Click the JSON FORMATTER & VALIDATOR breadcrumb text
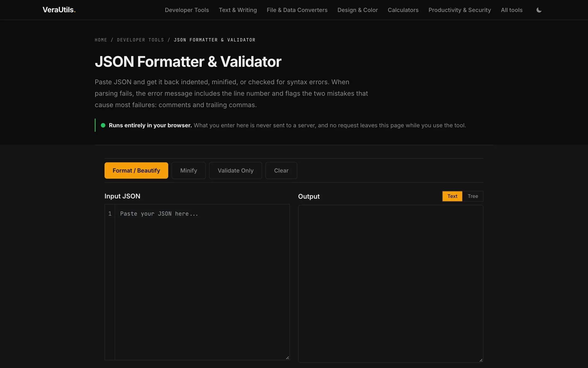 tap(215, 40)
